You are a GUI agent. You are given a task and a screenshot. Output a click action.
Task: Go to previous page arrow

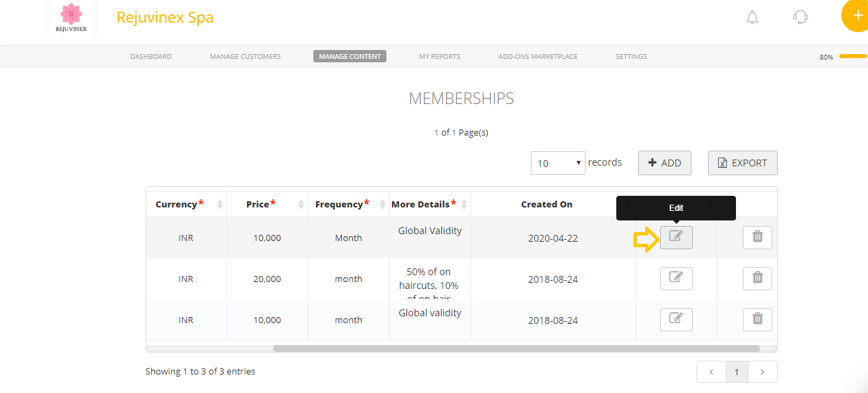711,372
